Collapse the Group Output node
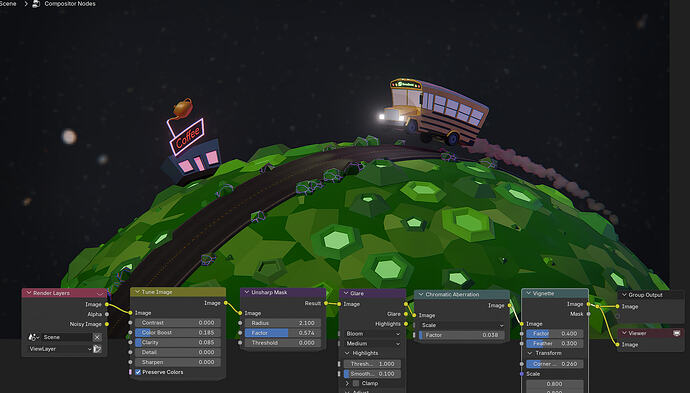Viewport: 690px width, 393px height. 624,295
